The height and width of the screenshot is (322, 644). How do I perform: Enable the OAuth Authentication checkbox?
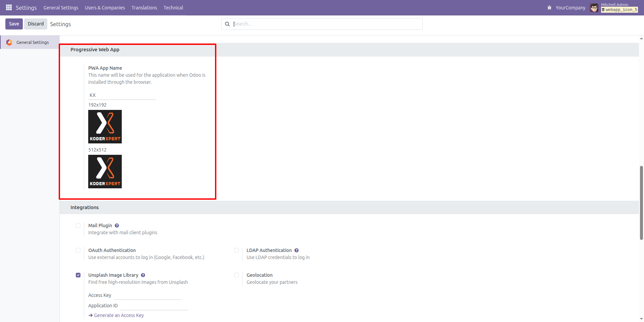pyautogui.click(x=78, y=250)
